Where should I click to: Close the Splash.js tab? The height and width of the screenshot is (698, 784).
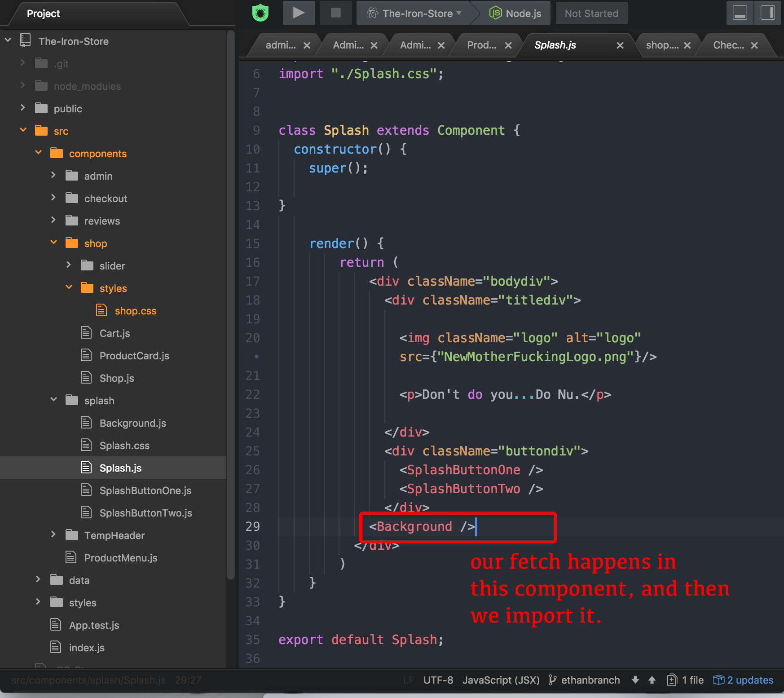[x=620, y=45]
